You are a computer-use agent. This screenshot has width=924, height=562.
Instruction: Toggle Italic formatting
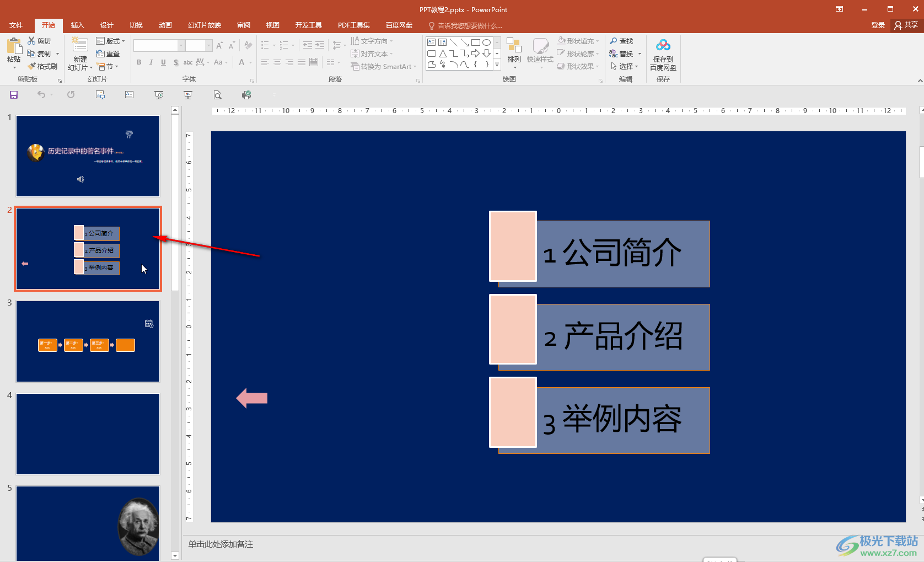point(151,62)
